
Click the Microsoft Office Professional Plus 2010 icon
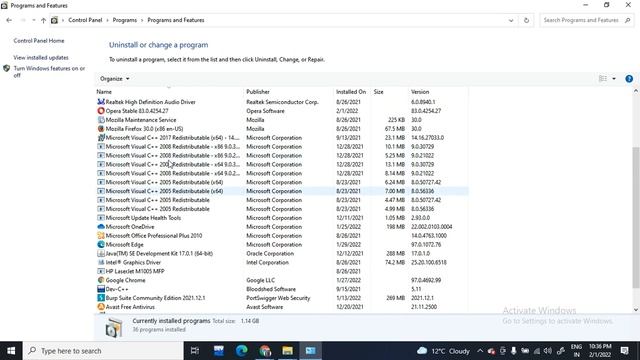click(x=101, y=236)
